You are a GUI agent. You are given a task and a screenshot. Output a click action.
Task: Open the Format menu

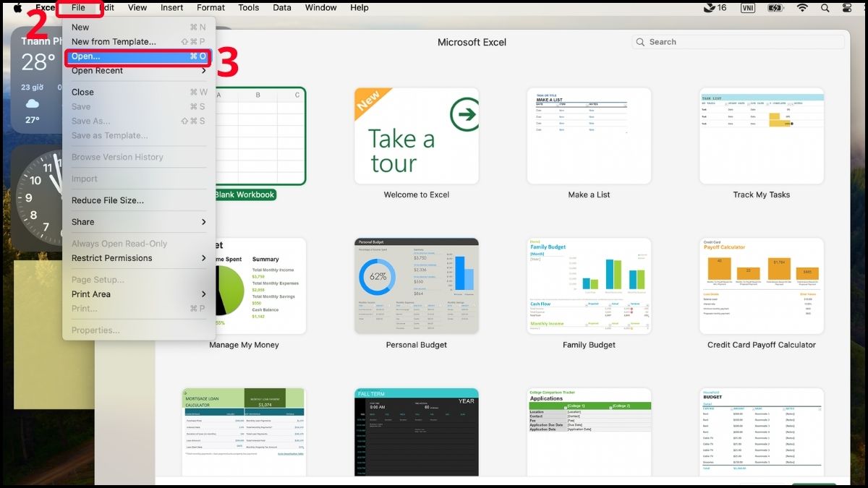point(210,8)
